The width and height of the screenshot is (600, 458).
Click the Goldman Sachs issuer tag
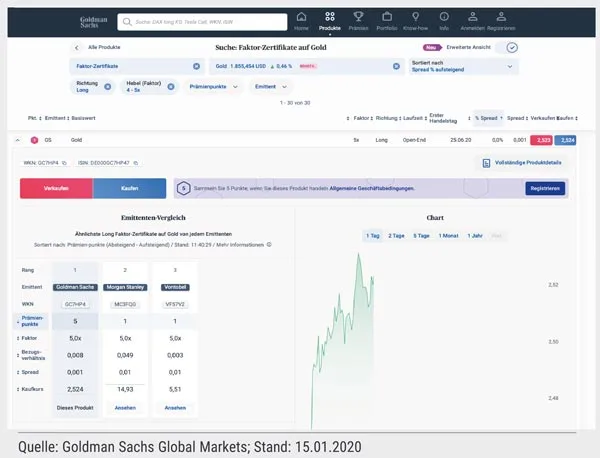point(75,287)
